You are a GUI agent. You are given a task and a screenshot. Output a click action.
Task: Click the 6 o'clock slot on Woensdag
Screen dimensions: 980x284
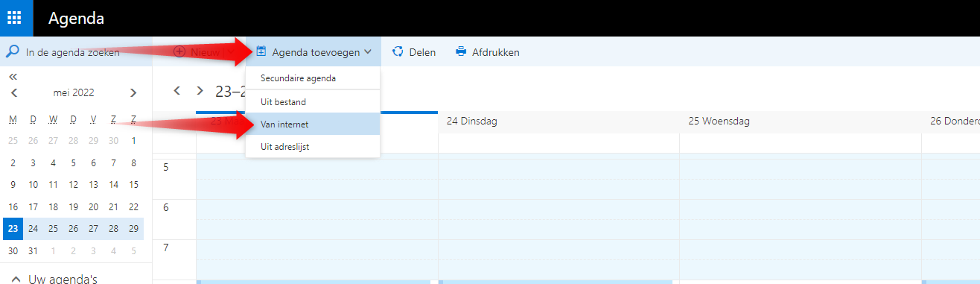click(x=800, y=219)
